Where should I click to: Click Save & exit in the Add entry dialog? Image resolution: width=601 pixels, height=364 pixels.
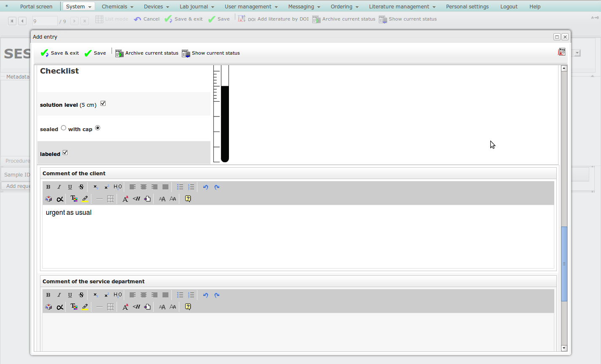(x=60, y=53)
